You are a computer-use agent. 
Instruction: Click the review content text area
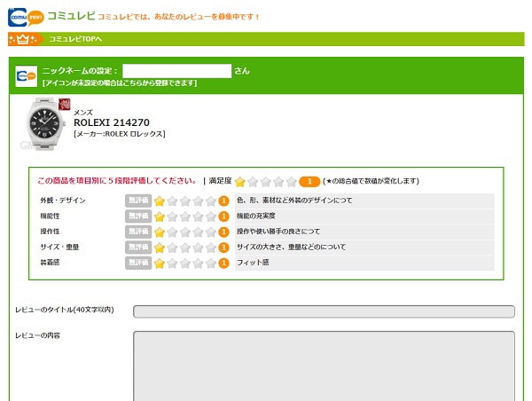click(x=324, y=364)
